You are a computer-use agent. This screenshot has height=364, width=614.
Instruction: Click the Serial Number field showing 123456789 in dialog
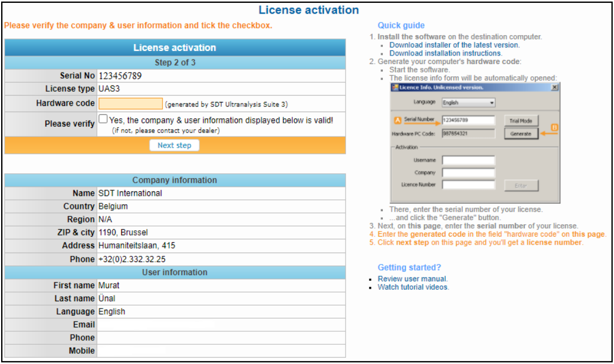[x=468, y=120]
